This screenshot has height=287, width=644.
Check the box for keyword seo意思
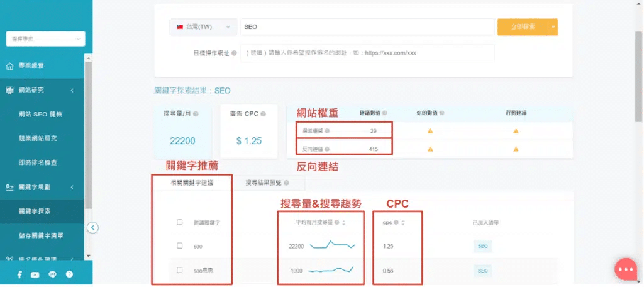click(x=180, y=270)
